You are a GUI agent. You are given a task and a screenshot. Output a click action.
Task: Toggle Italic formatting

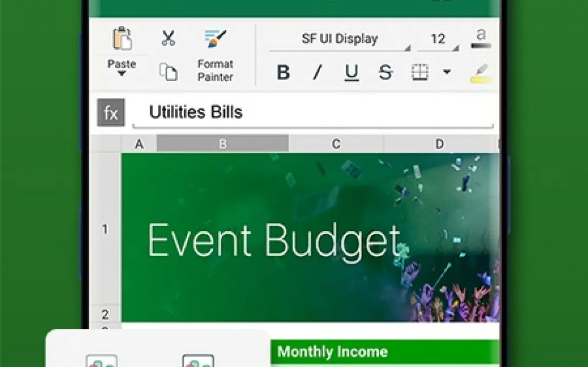point(317,73)
